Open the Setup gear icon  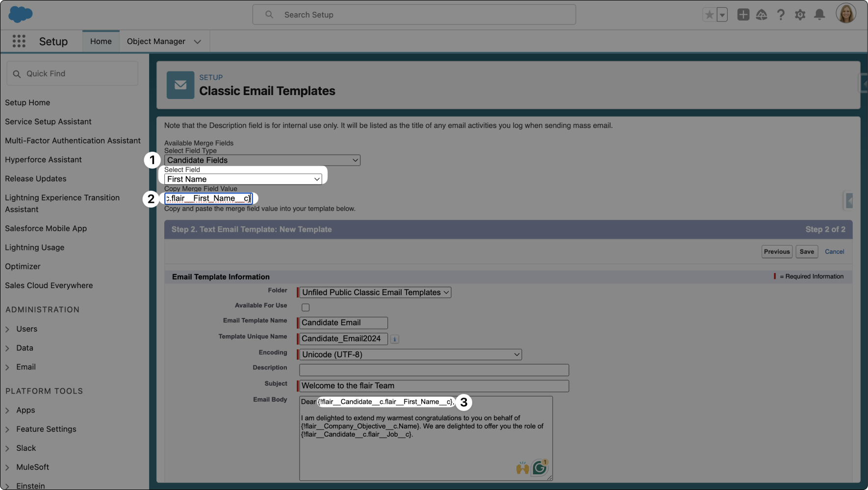coord(800,15)
